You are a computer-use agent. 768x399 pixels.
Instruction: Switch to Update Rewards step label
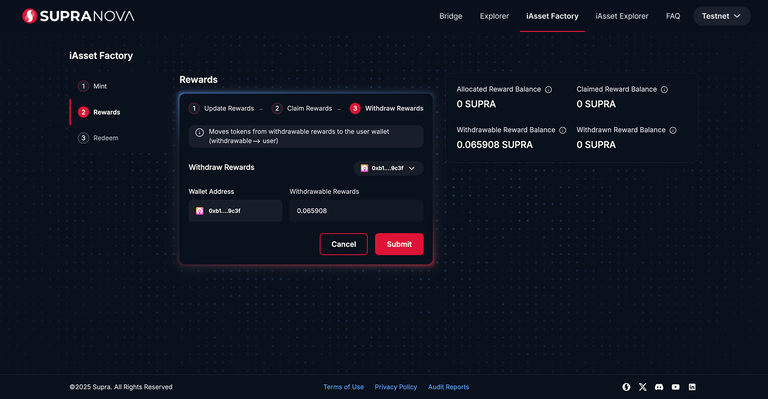(229, 109)
